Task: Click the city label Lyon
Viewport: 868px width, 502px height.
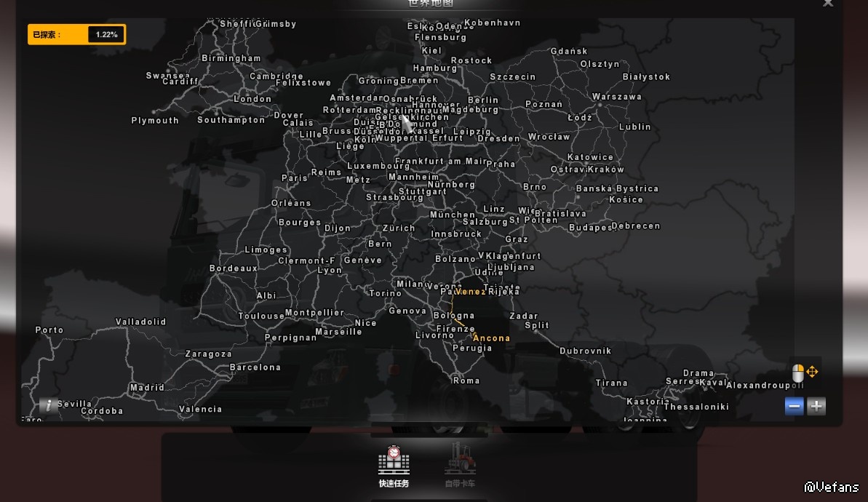Action: click(x=330, y=270)
